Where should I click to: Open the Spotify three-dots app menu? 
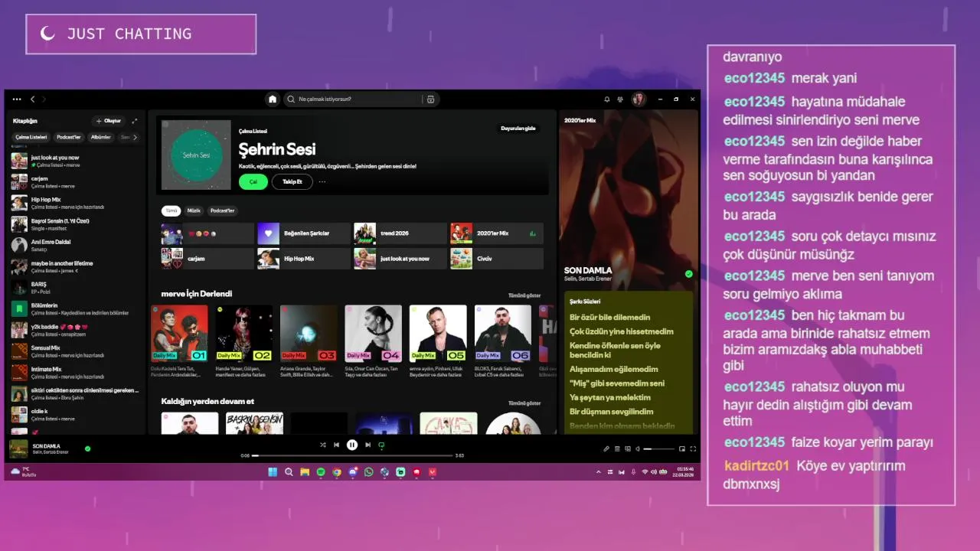[18, 99]
